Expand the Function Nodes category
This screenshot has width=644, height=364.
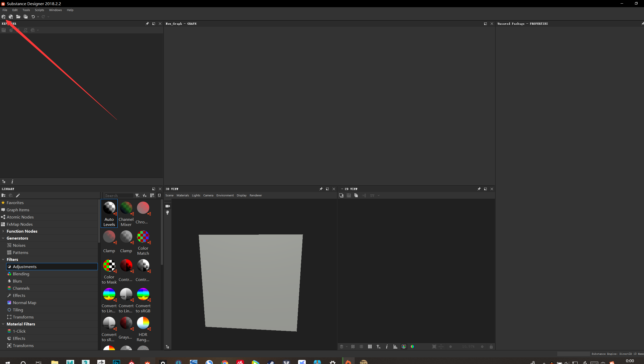[3, 231]
